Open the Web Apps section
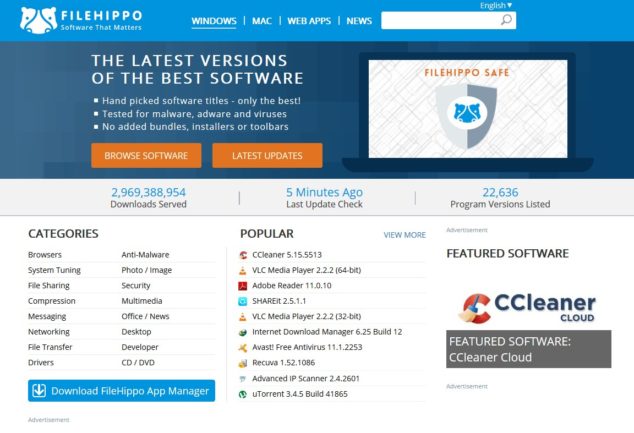 coord(309,21)
